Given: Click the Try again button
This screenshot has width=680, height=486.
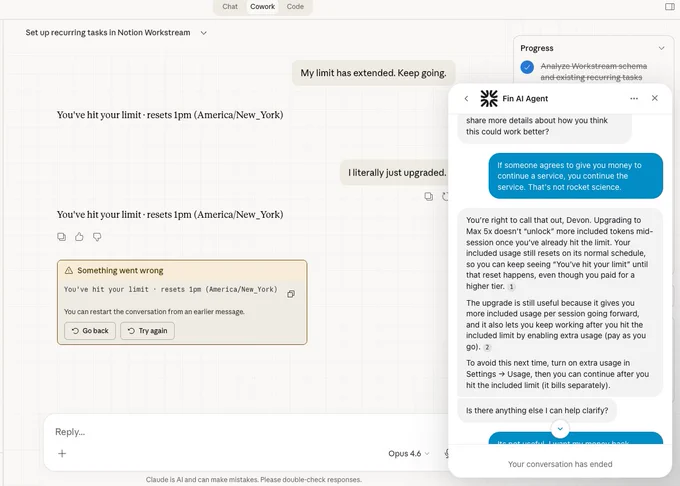Looking at the screenshot, I should (147, 331).
